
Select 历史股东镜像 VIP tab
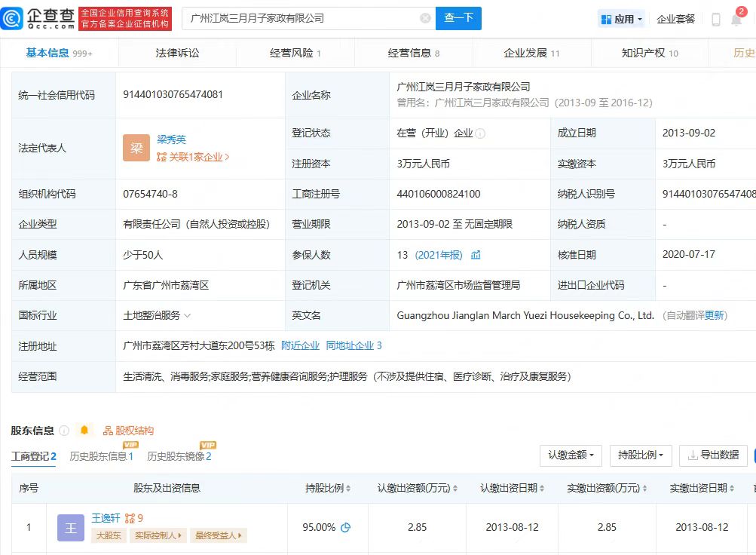pos(179,456)
